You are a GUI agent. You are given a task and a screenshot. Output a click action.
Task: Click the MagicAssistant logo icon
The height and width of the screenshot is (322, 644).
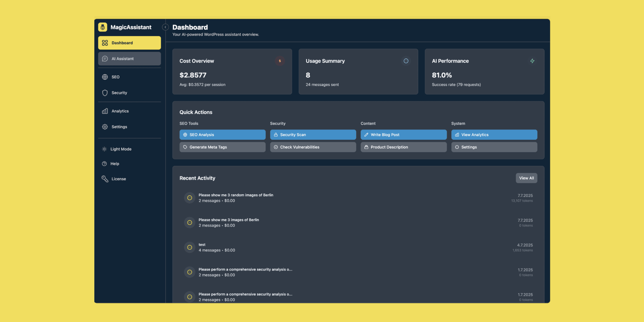click(x=103, y=27)
